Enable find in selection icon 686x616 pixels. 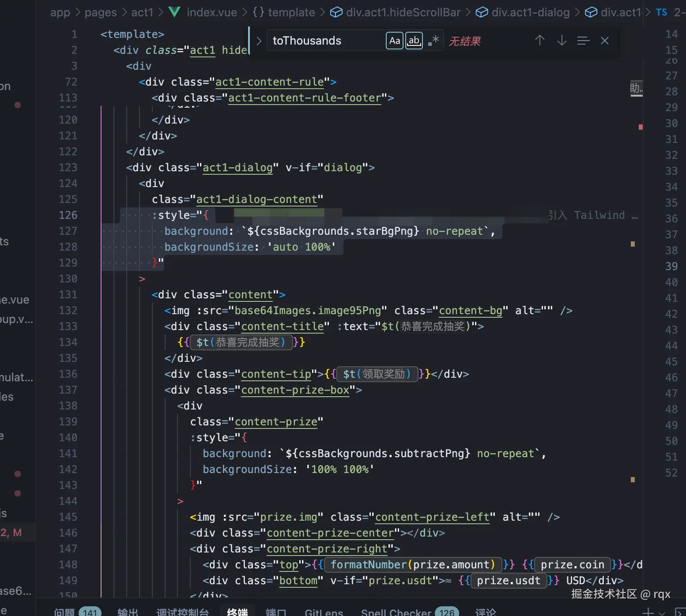[583, 41]
